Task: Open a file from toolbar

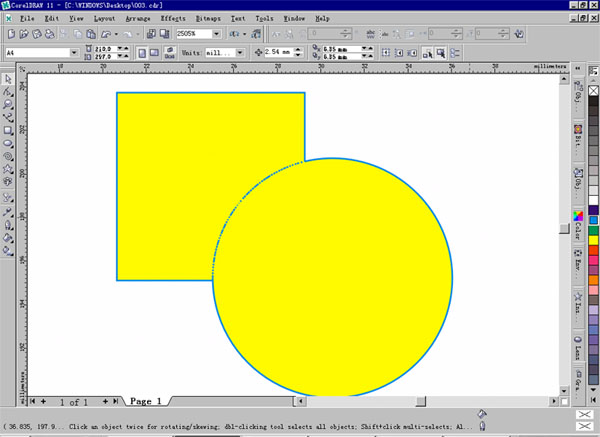Action: tap(24, 34)
